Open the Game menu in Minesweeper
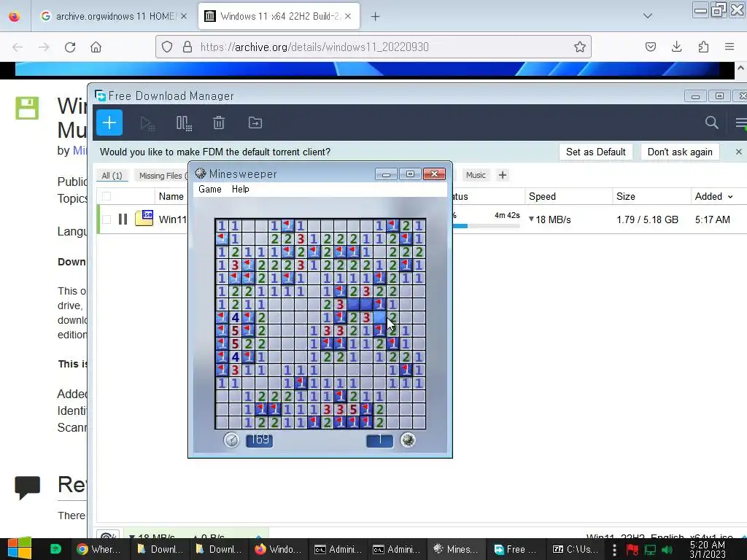The height and width of the screenshot is (560, 747). [210, 189]
